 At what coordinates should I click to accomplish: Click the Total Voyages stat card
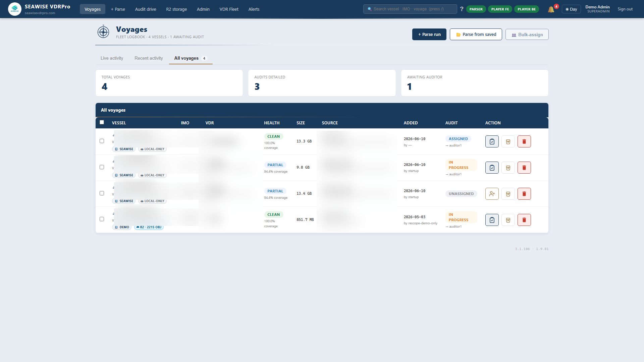pos(169,83)
